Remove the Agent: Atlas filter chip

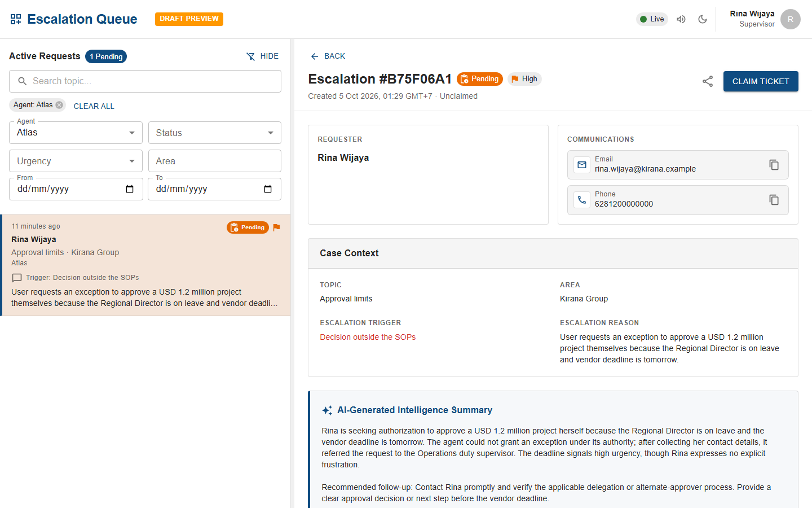(x=59, y=105)
